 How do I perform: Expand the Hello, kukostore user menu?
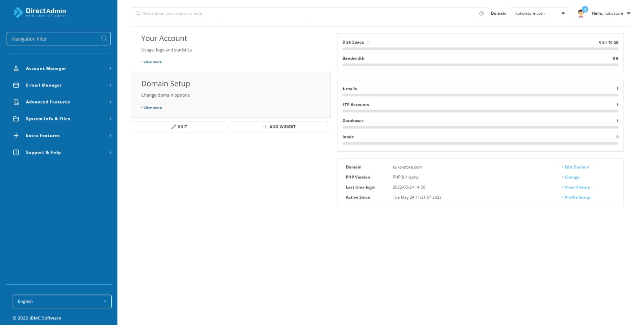(611, 13)
